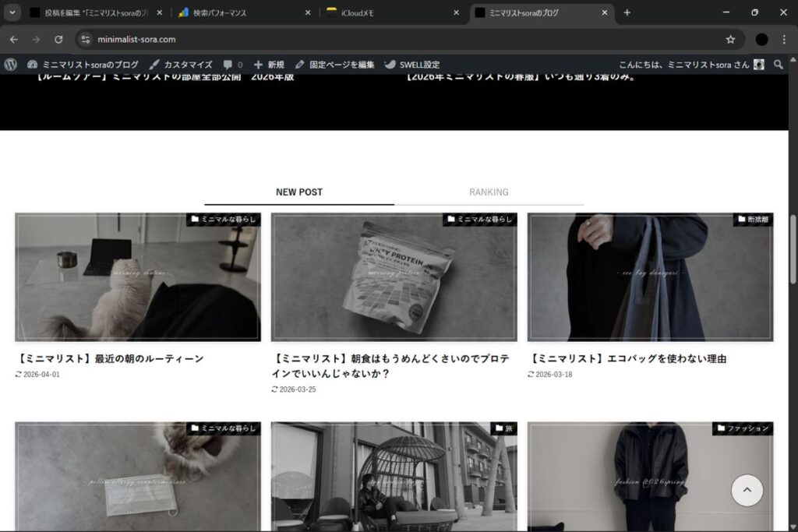Open the Chrome three-dot menu
798x532 pixels.
(x=784, y=39)
